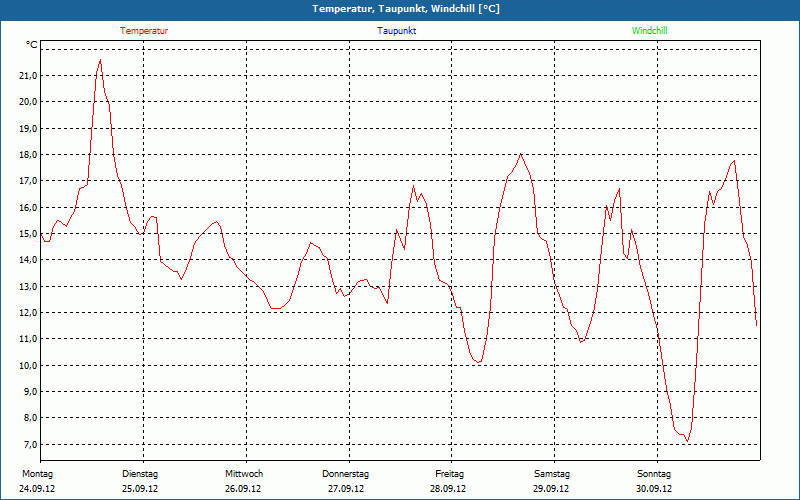The image size is (800, 500).
Task: Click the 17,0 y-axis value
Action: (x=29, y=181)
